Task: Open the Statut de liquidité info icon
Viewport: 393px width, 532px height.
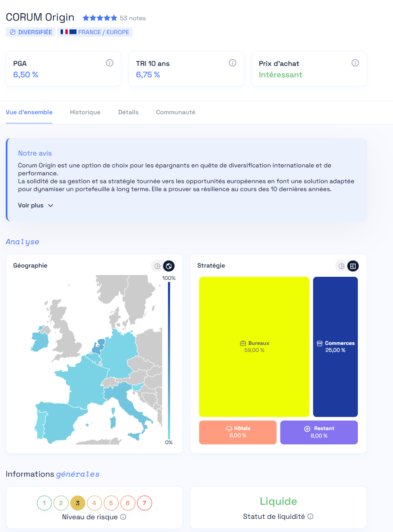Action: [310, 517]
